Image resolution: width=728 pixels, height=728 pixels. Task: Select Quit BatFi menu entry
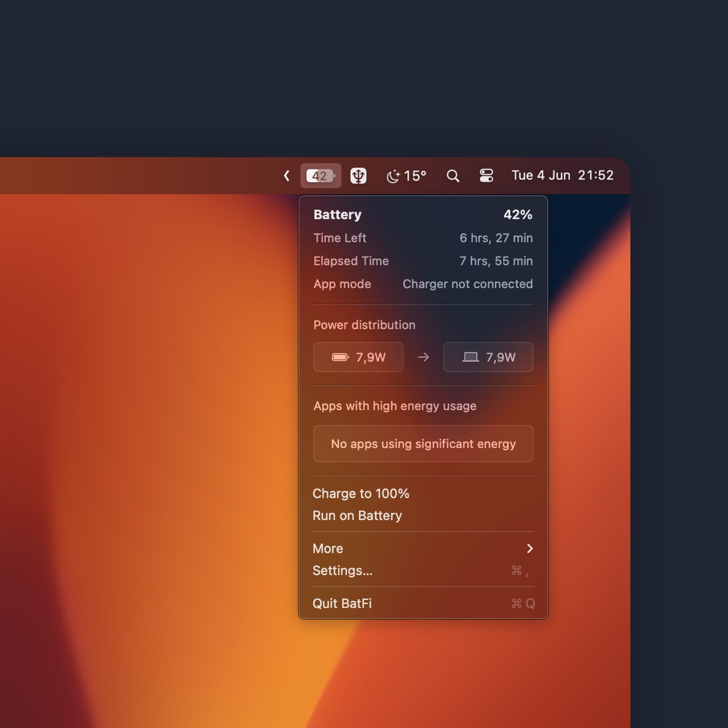pyautogui.click(x=341, y=603)
